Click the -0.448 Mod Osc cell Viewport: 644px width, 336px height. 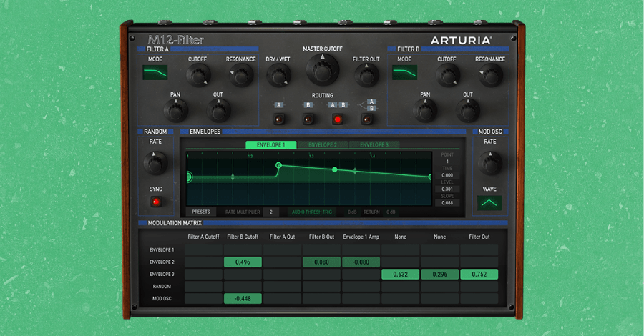click(243, 299)
